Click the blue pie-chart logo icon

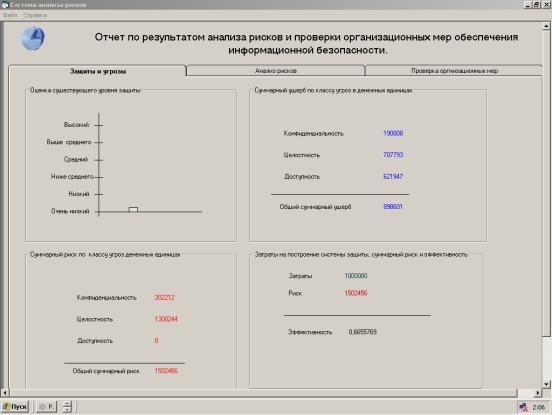pos(33,38)
